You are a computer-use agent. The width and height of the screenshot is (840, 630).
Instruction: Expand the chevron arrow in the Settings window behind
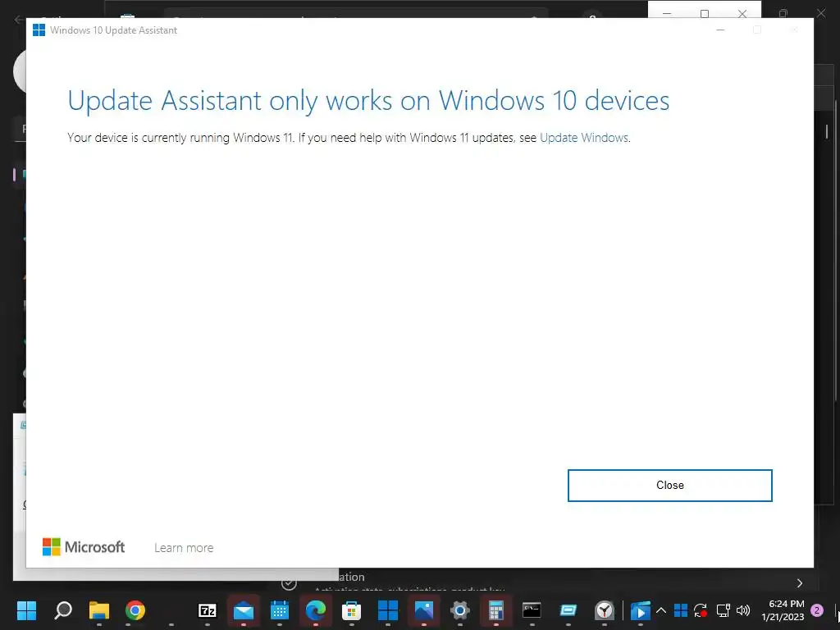(800, 583)
